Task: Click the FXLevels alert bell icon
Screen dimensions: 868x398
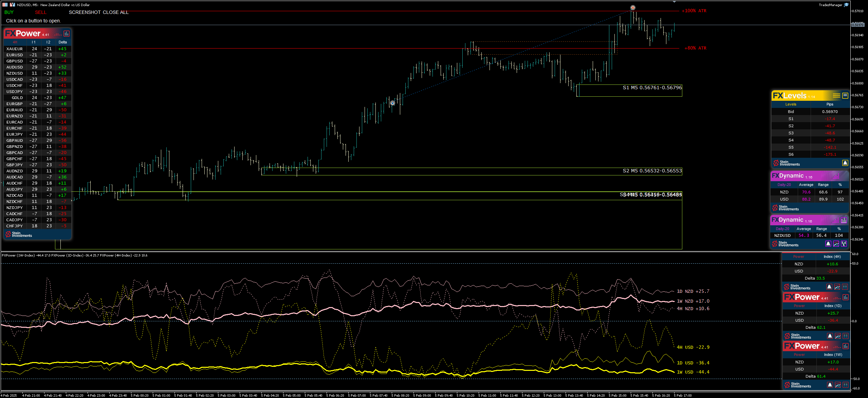Action: [x=845, y=163]
